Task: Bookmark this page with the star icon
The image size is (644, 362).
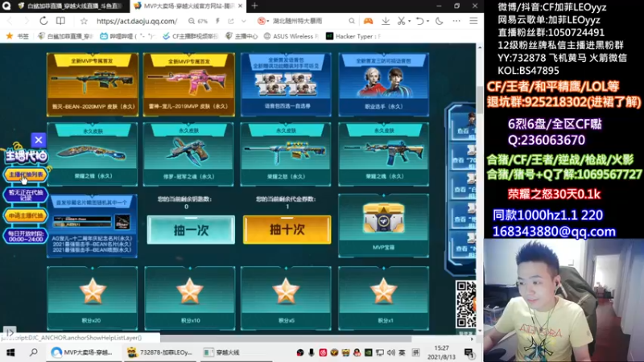Action: tap(84, 21)
